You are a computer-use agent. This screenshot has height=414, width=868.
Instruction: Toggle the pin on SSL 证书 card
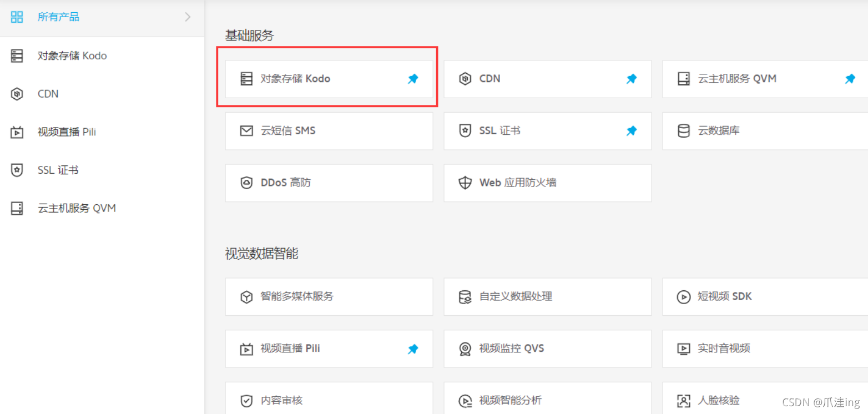tap(632, 131)
